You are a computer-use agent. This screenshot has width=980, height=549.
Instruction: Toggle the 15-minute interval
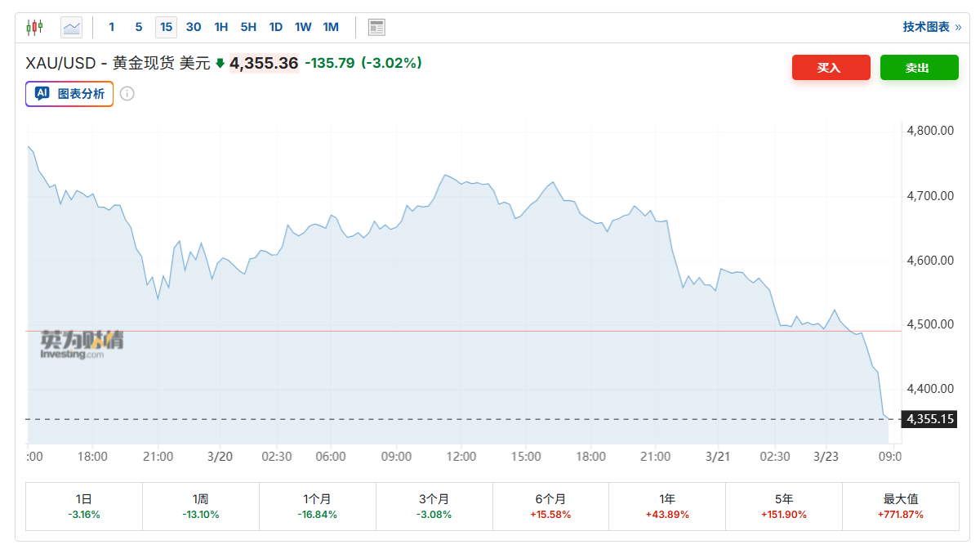coord(166,27)
